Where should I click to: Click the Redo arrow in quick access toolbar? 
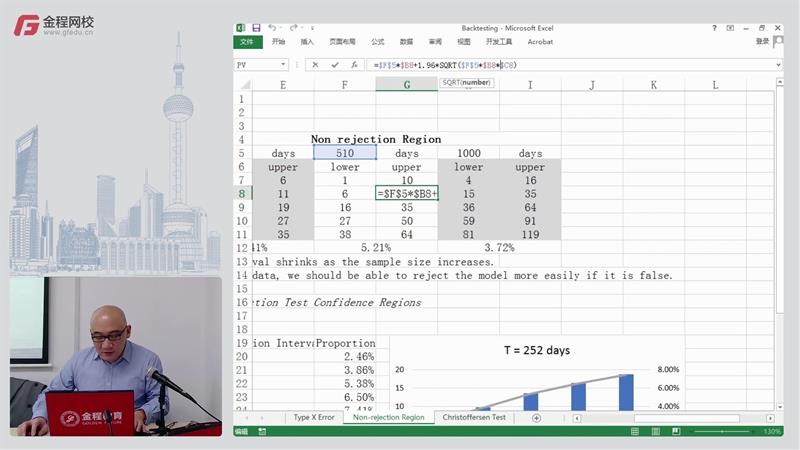coord(293,28)
